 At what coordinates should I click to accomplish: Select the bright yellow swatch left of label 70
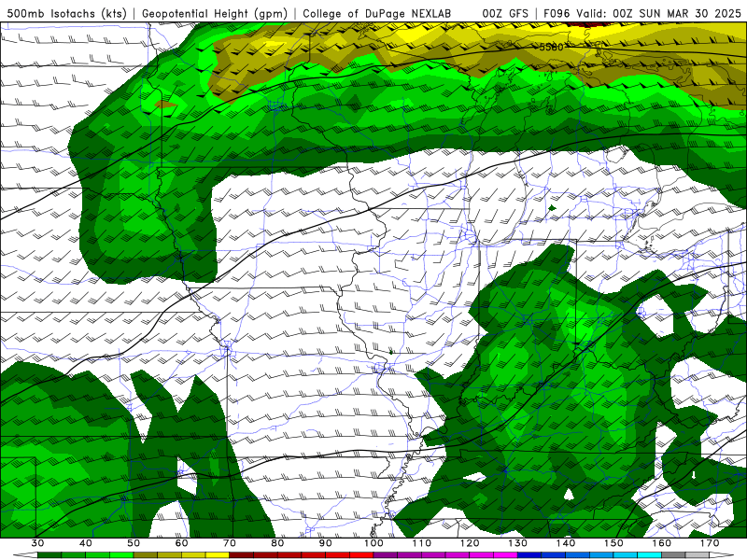218,555
